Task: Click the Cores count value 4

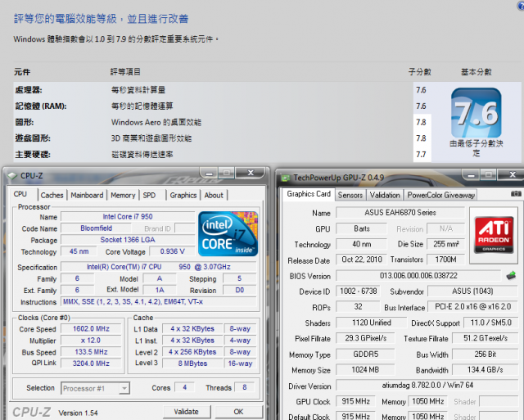Action: click(184, 387)
